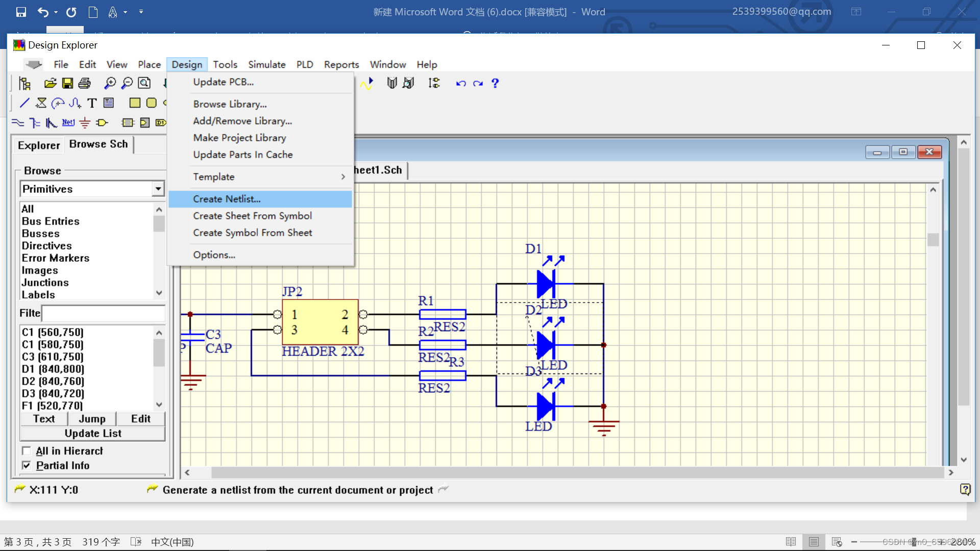
Task: Click the Power Port ground symbol tool
Action: click(x=85, y=122)
